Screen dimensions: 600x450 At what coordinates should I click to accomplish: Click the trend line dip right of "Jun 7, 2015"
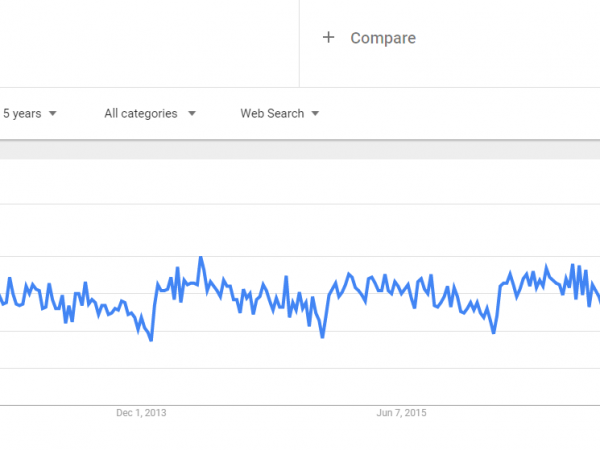click(x=494, y=332)
